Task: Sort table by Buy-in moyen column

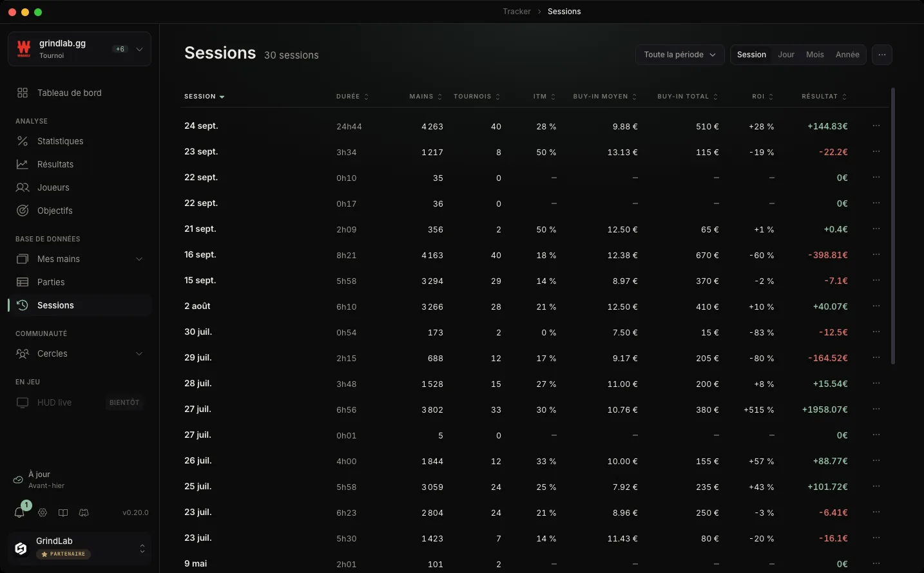Action: coord(605,97)
